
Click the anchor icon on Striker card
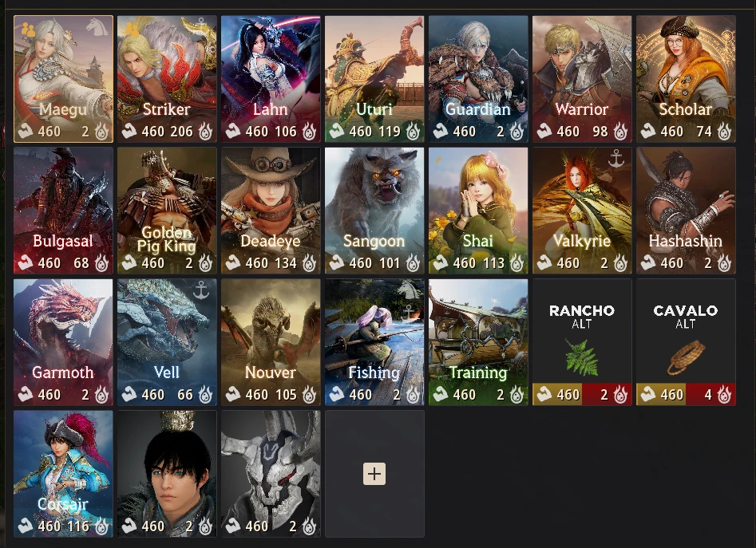point(201,22)
